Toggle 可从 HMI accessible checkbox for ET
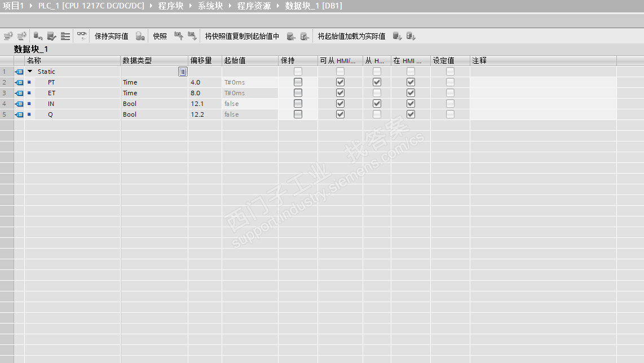The height and width of the screenshot is (363, 644). [x=340, y=93]
